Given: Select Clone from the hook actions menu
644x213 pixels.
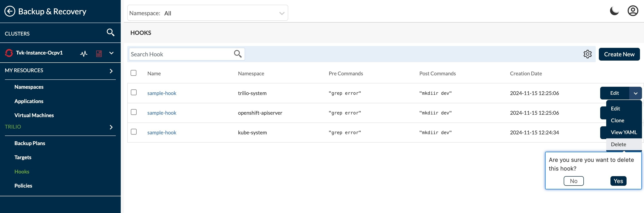Looking at the screenshot, I should (617, 120).
